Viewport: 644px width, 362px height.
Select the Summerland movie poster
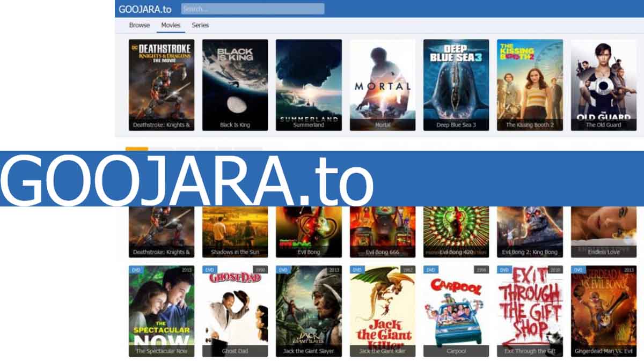tap(309, 85)
